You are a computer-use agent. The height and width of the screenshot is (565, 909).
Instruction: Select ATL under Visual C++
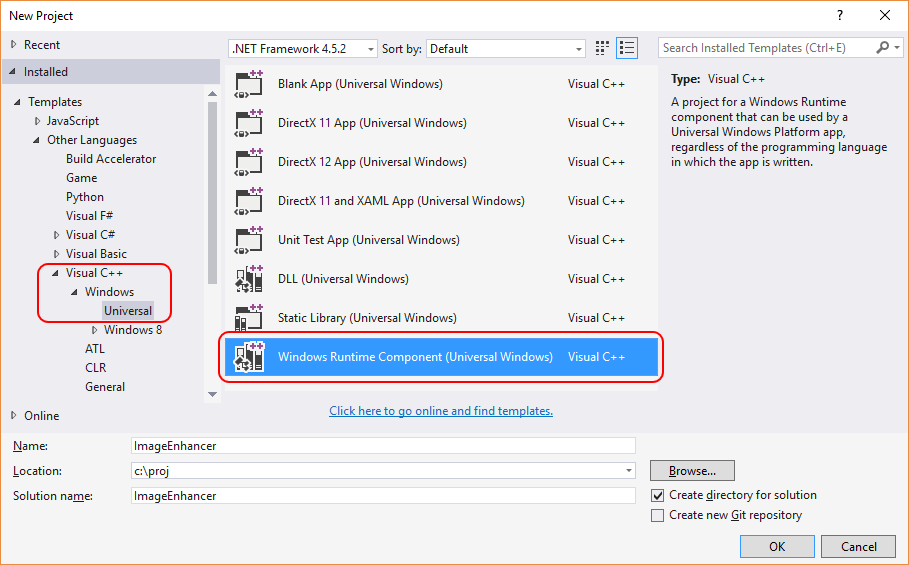(x=94, y=349)
